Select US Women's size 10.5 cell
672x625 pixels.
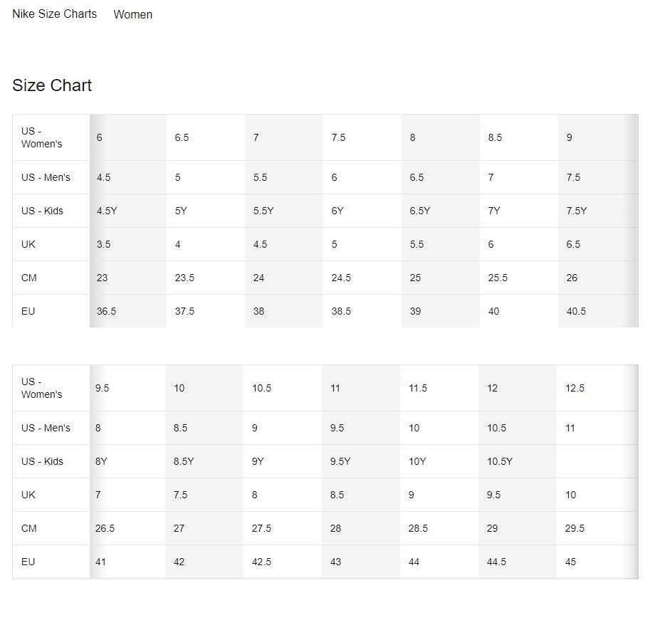click(x=282, y=389)
